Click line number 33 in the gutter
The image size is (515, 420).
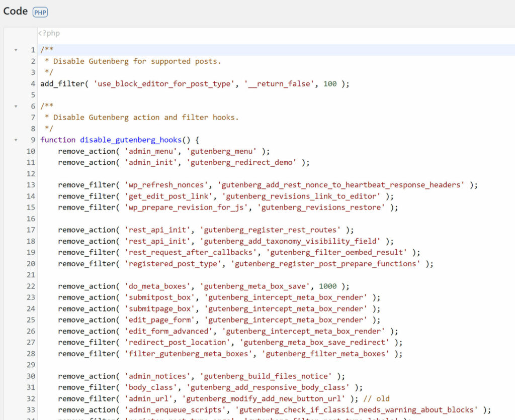[x=31, y=410]
